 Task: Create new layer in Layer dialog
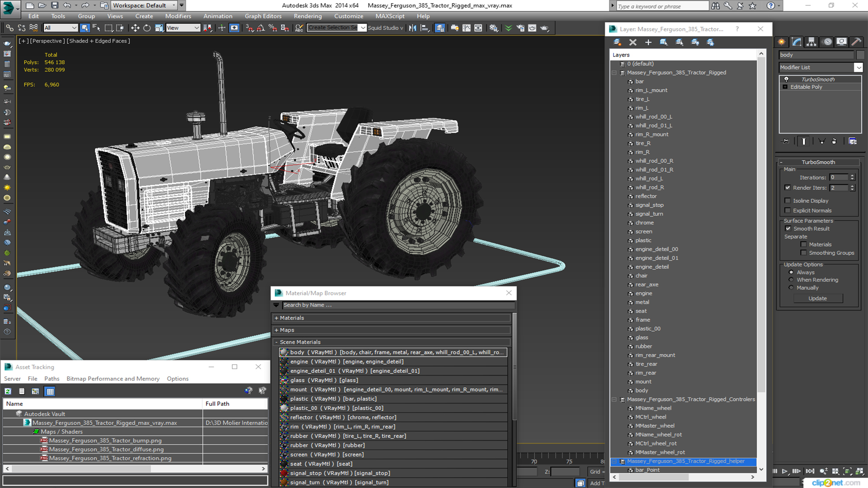click(x=617, y=42)
